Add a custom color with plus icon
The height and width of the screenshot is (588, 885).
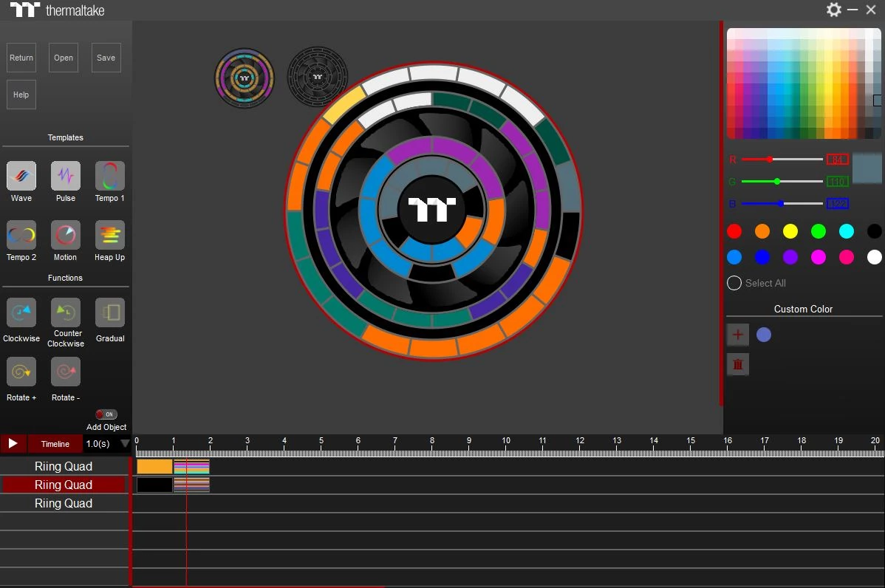pyautogui.click(x=738, y=334)
